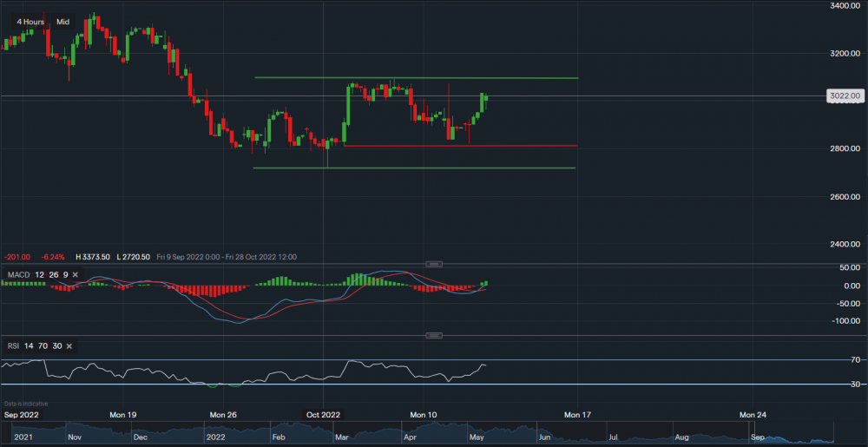868x447 pixels.
Task: Click the resize handle above the RSI panel
Action: [x=434, y=335]
